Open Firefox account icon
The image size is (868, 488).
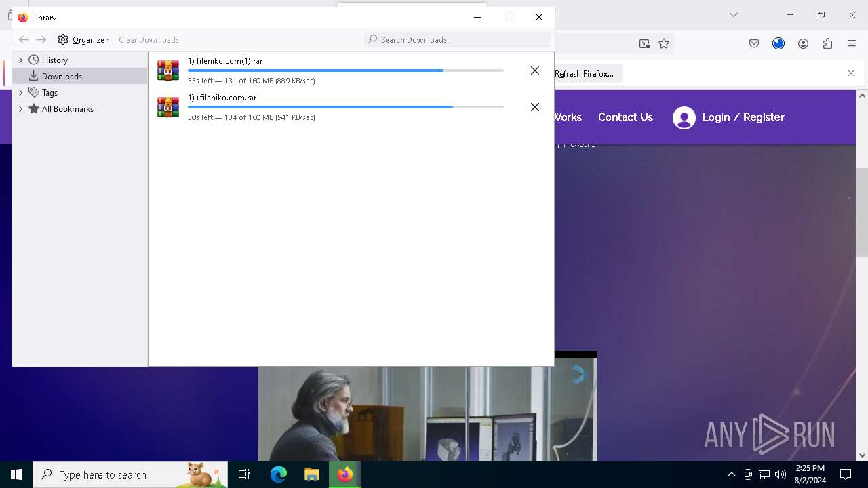(803, 43)
